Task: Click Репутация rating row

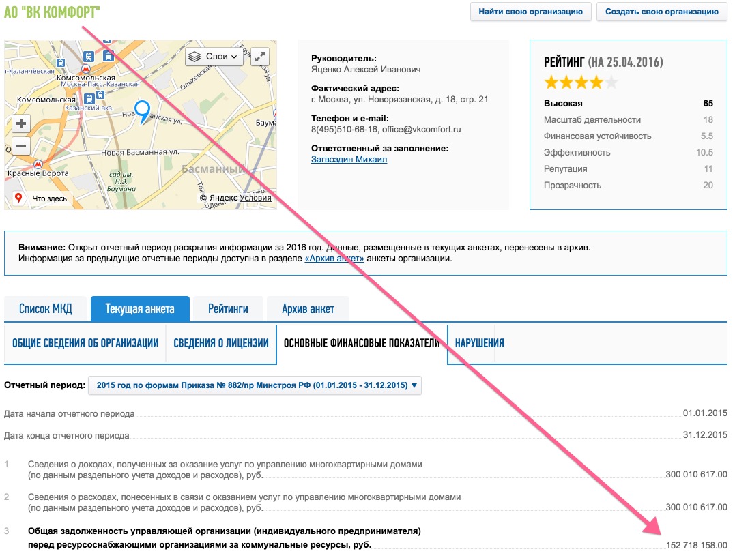Action: (x=628, y=168)
